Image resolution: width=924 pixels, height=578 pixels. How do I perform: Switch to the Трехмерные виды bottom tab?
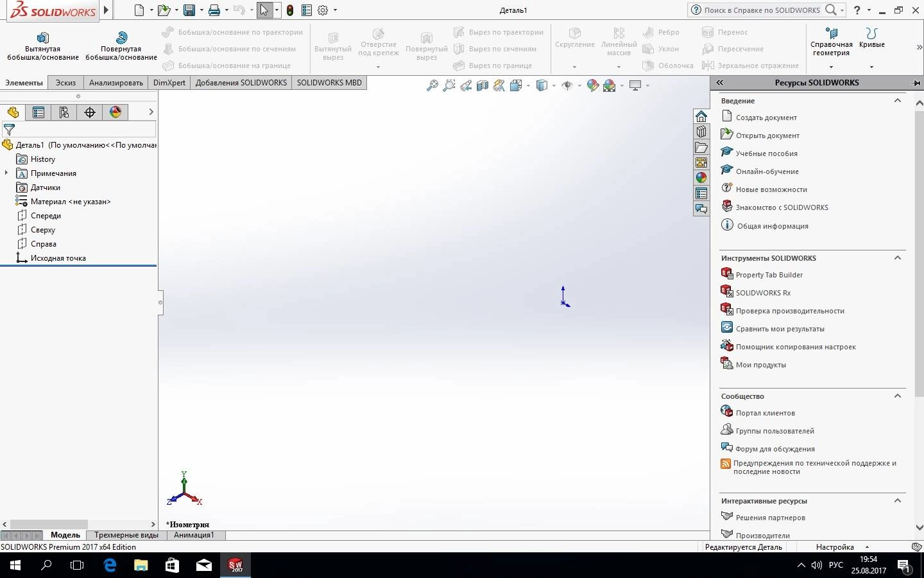pos(126,535)
